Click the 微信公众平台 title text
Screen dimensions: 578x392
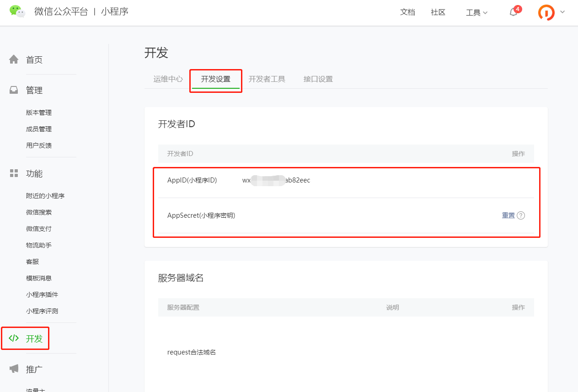61,11
